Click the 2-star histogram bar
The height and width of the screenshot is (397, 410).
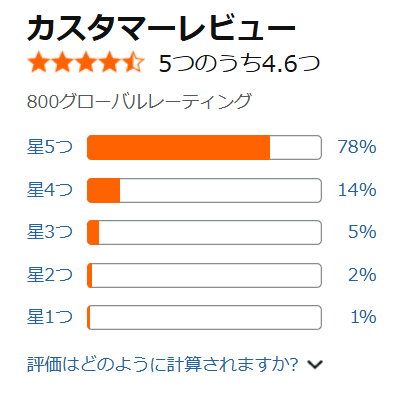204,275
